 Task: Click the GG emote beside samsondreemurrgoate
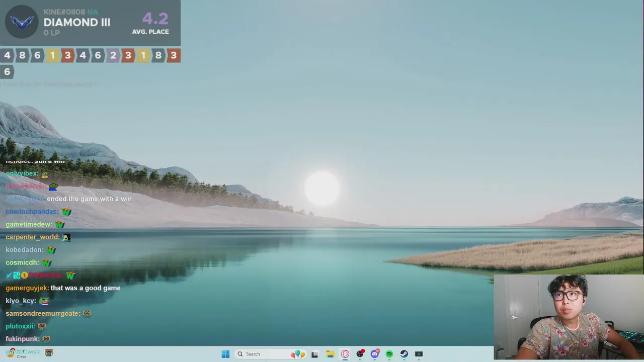pyautogui.click(x=87, y=313)
